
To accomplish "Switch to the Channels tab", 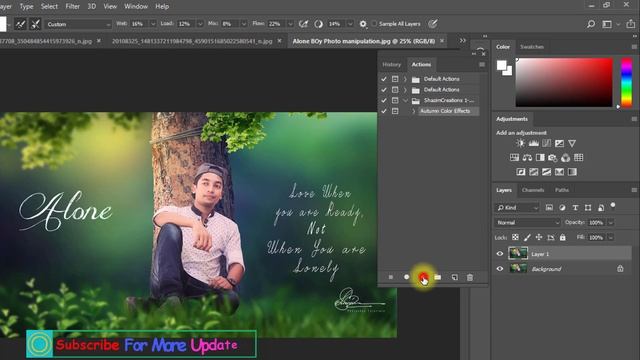I will pos(533,190).
